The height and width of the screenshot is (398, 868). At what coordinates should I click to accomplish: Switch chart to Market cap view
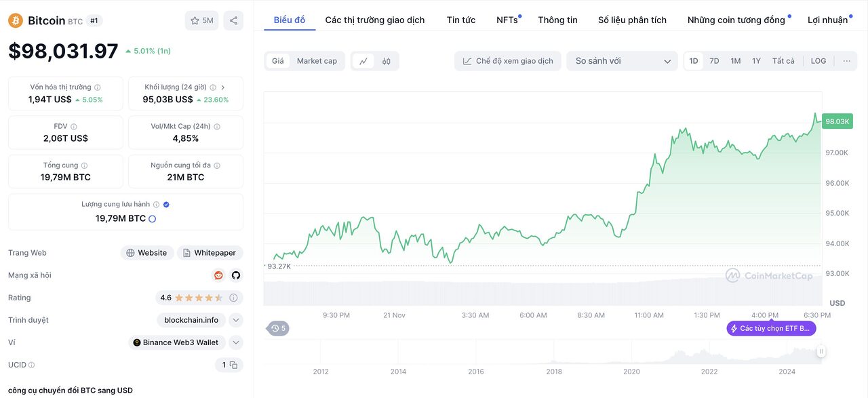pyautogui.click(x=317, y=61)
